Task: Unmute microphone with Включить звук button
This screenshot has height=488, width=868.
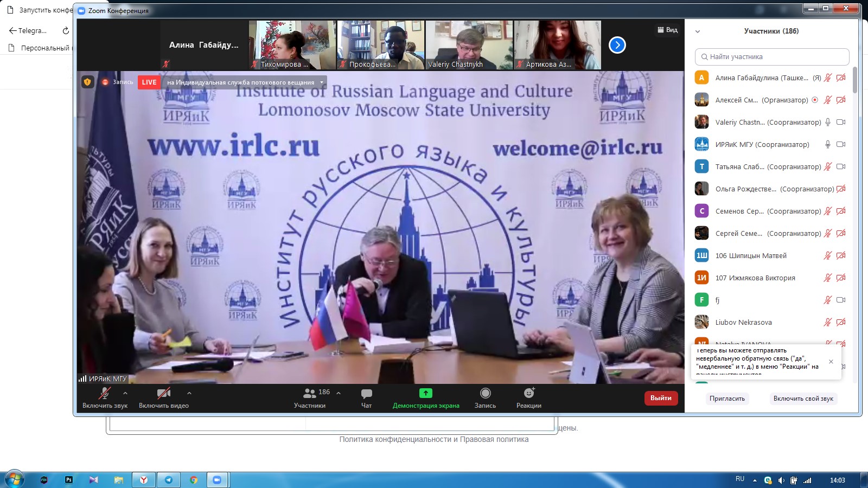Action: coord(105,397)
